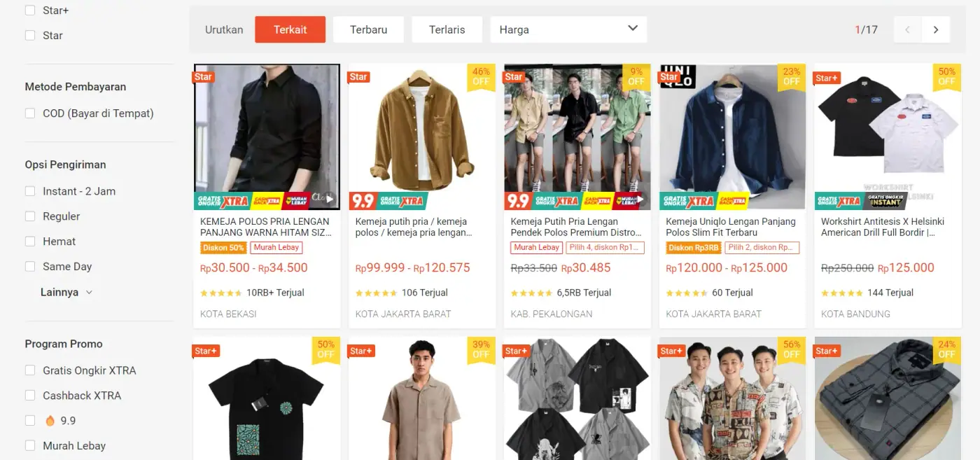Open the Harga price sort dropdown
980x460 pixels.
[568, 29]
